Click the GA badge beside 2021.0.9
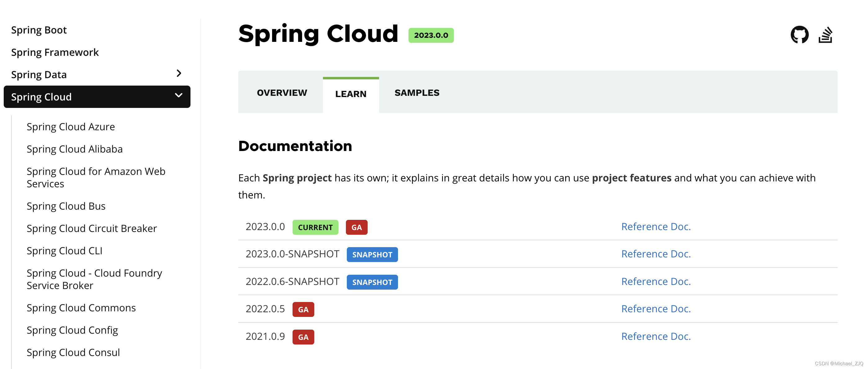 (303, 337)
